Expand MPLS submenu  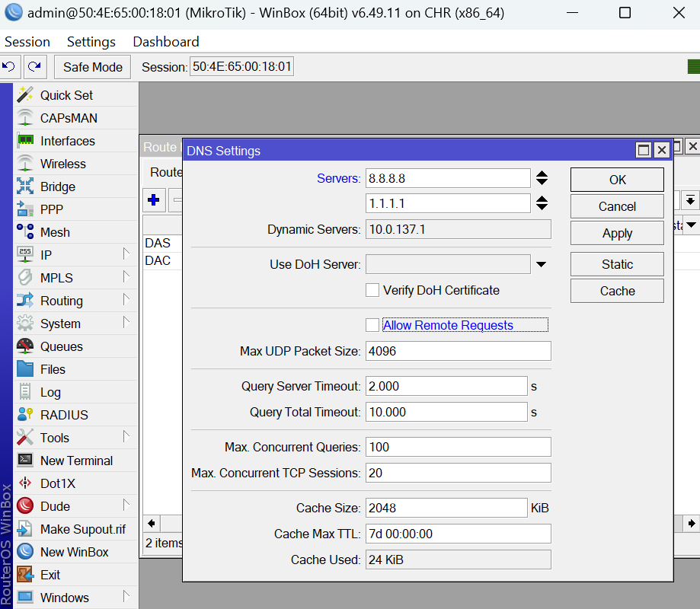point(126,276)
